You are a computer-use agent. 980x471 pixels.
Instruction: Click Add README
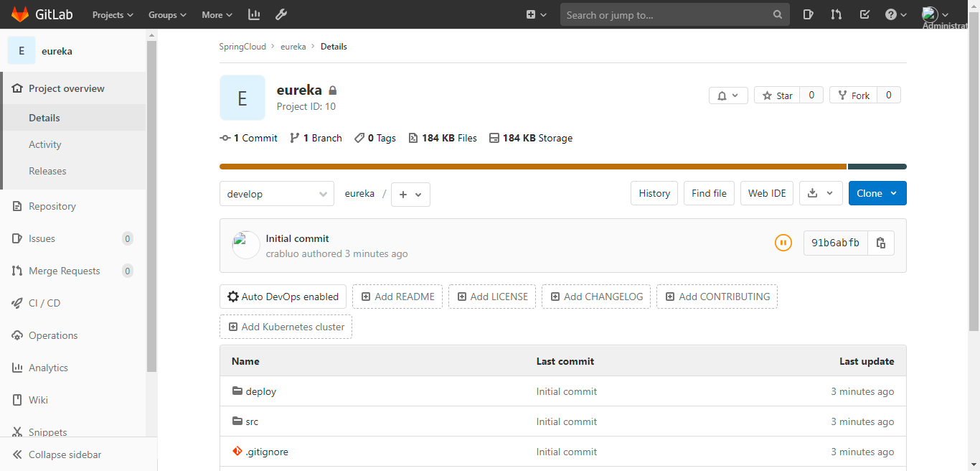tap(397, 297)
